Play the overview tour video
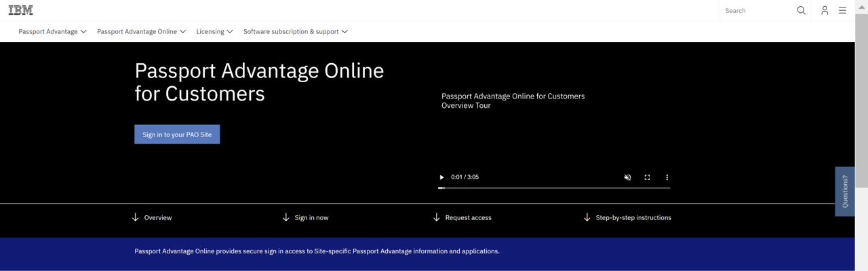 tap(441, 177)
